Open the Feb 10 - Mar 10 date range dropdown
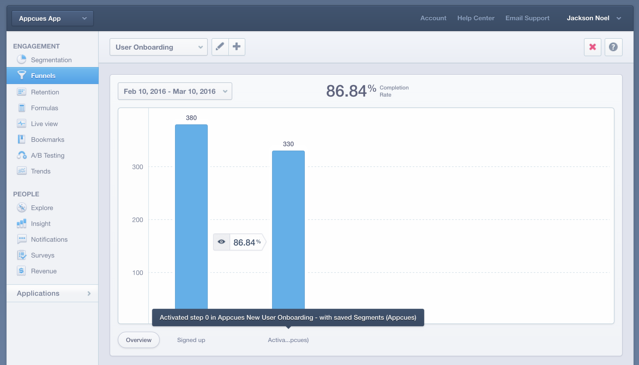The height and width of the screenshot is (365, 639). click(175, 91)
